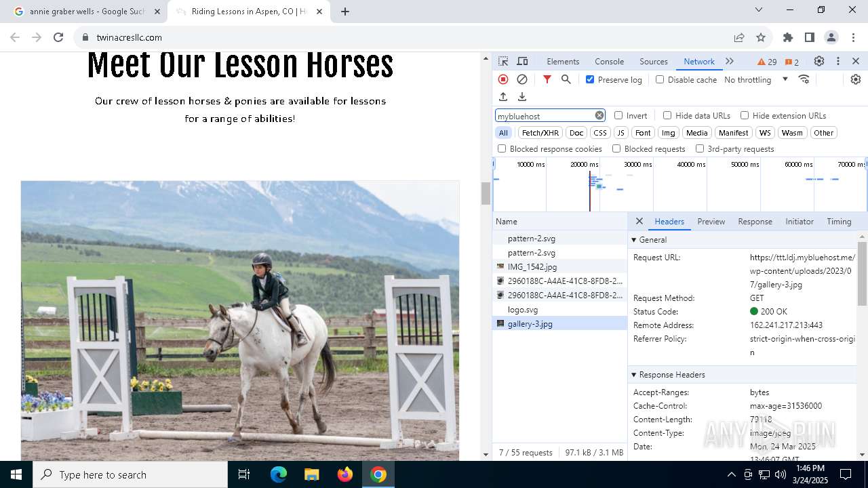The height and width of the screenshot is (488, 868).
Task: Collapse the Response Headers section
Action: coord(634,375)
